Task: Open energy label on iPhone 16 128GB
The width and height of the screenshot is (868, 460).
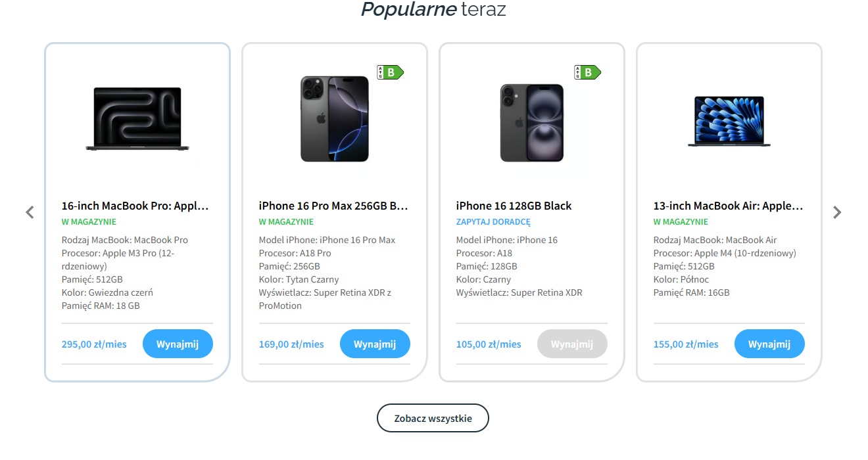Action: click(x=587, y=72)
